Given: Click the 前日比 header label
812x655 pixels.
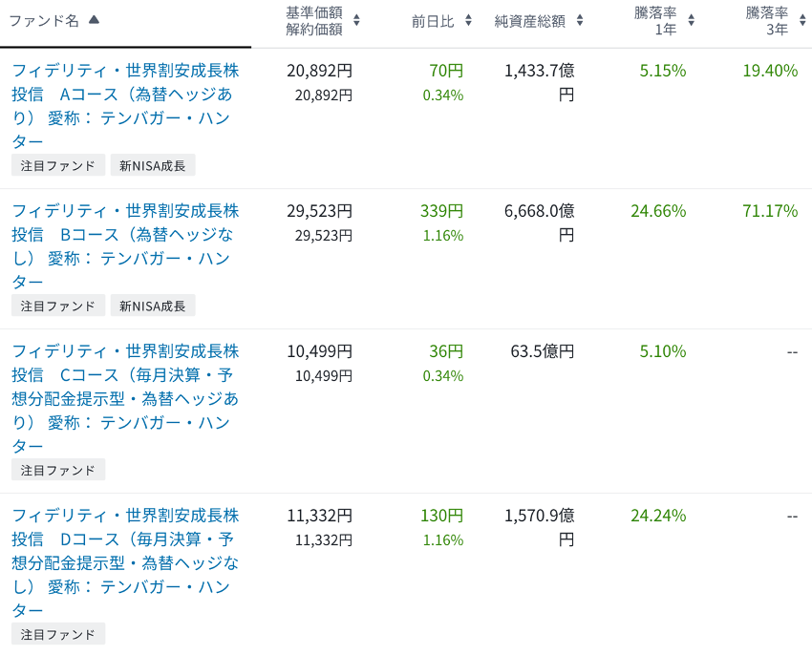Looking at the screenshot, I should coord(433,20).
